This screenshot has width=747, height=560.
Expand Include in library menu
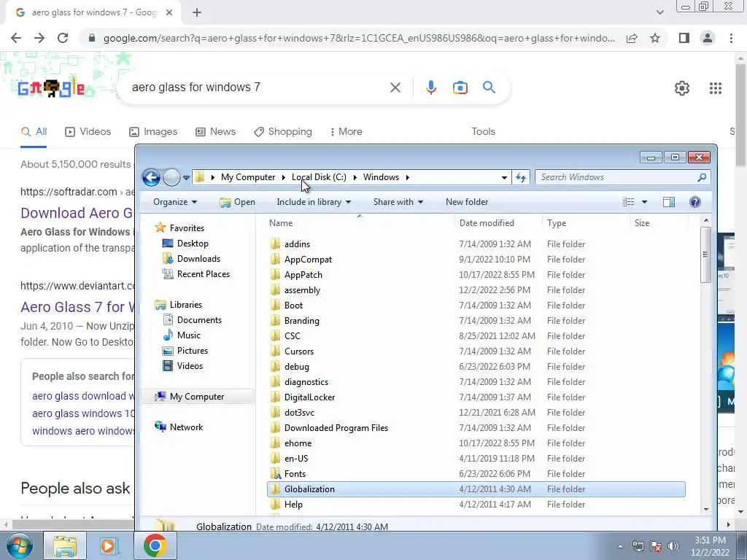pyautogui.click(x=314, y=202)
